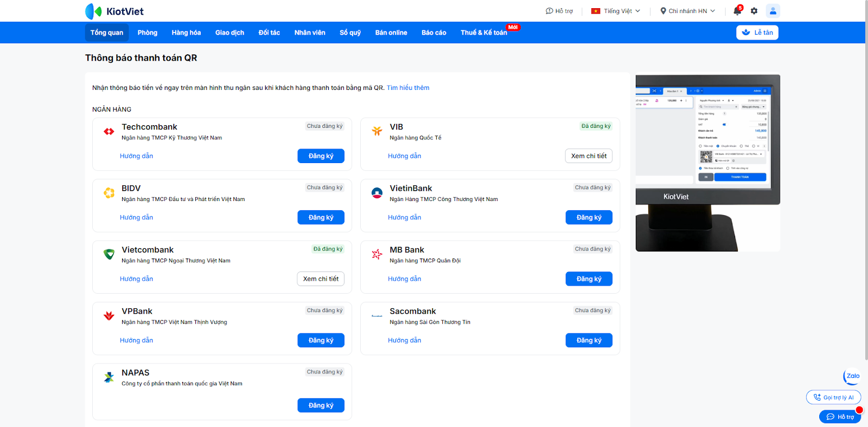Follow the Tìm hiểu thêm link
Screen dimensions: 868x427
(408, 88)
